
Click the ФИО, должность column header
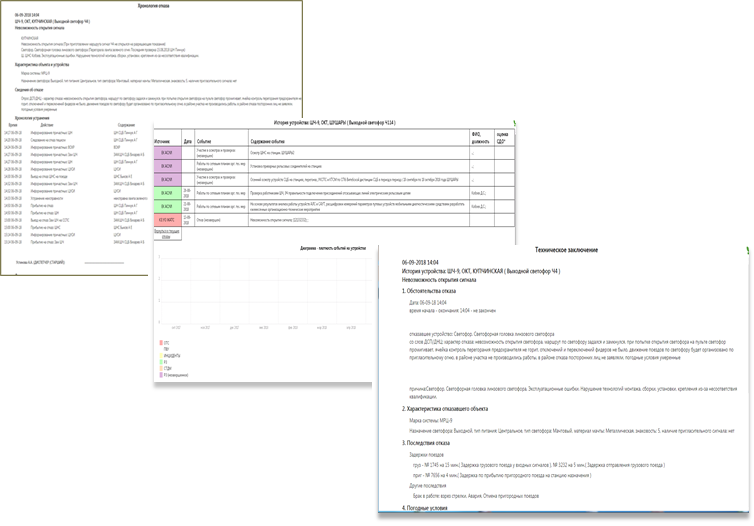point(481,138)
